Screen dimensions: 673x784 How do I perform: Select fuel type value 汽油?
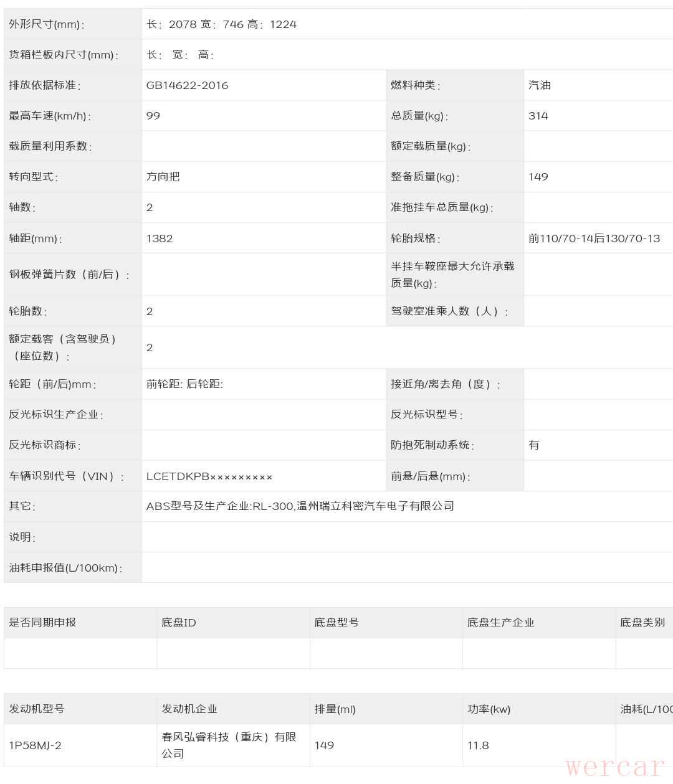click(540, 85)
